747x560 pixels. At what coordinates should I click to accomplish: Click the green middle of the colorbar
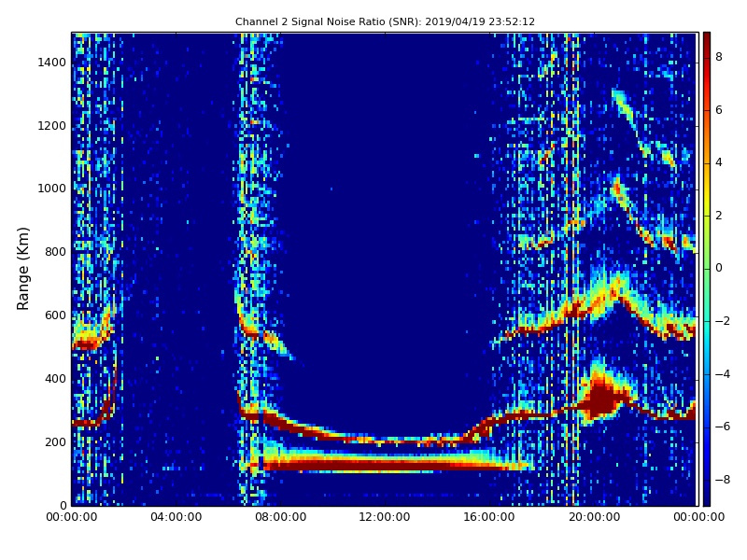(707, 267)
